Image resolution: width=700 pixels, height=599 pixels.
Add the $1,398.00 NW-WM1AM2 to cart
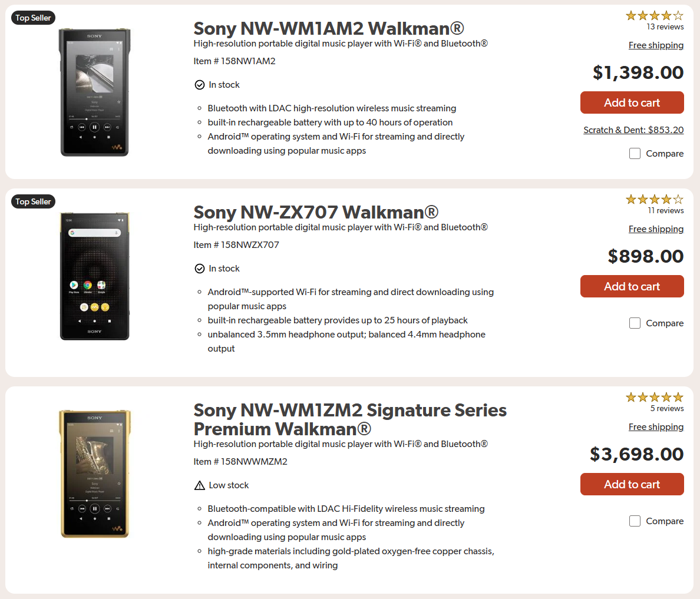click(632, 102)
